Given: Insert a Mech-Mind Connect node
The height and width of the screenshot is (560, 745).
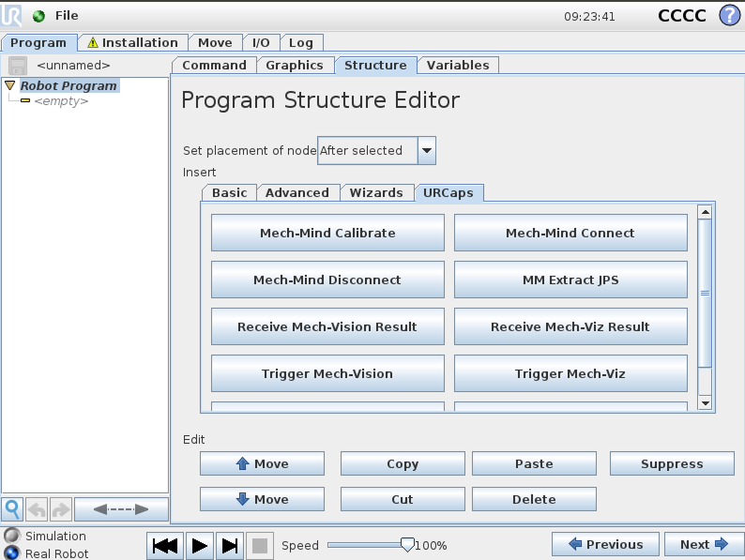Looking at the screenshot, I should point(570,233).
